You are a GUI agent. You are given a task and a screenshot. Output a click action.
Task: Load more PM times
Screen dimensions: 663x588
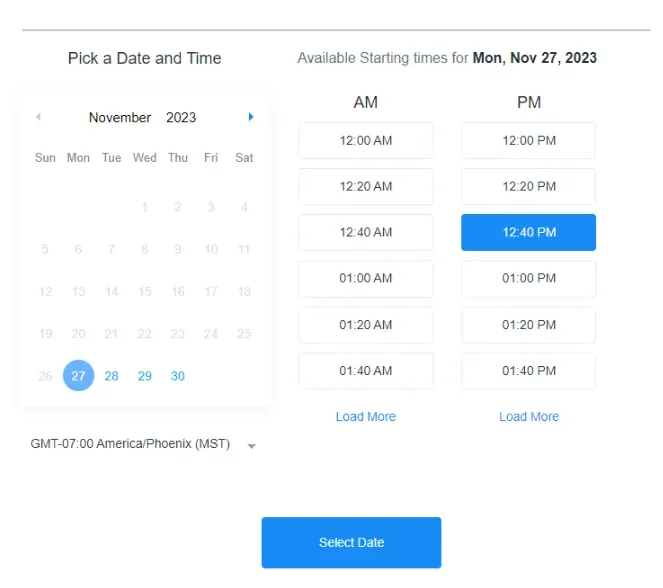pyautogui.click(x=529, y=417)
